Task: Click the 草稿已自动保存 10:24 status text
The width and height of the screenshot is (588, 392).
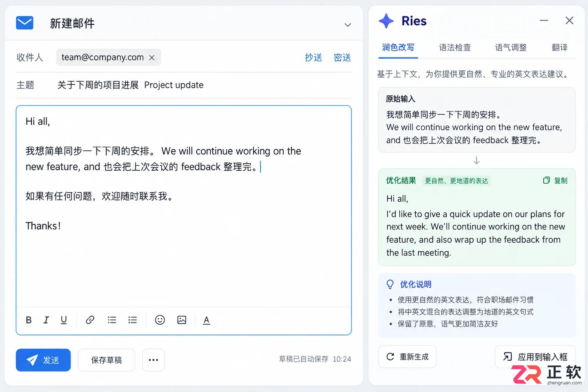Action: (x=315, y=359)
